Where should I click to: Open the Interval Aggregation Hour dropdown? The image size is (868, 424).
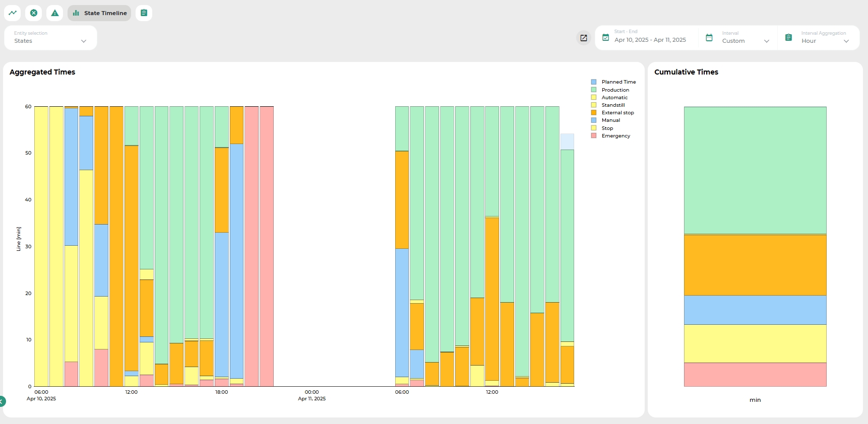[825, 41]
